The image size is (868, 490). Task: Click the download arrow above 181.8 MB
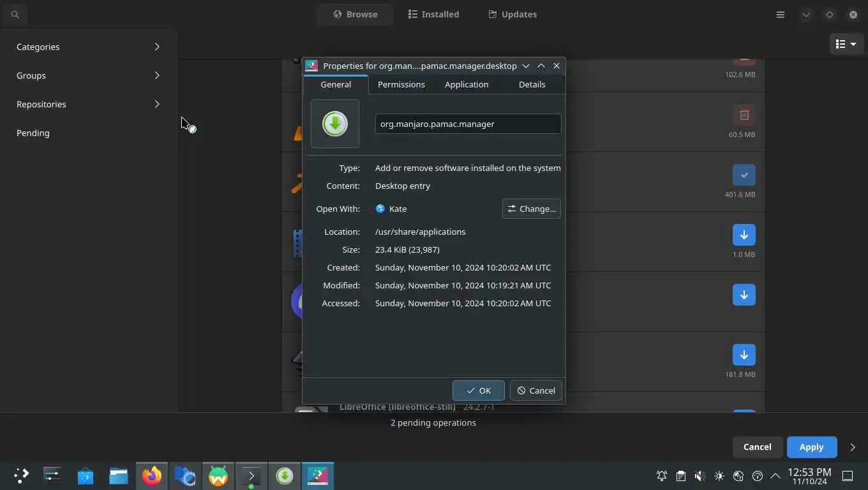pyautogui.click(x=744, y=355)
